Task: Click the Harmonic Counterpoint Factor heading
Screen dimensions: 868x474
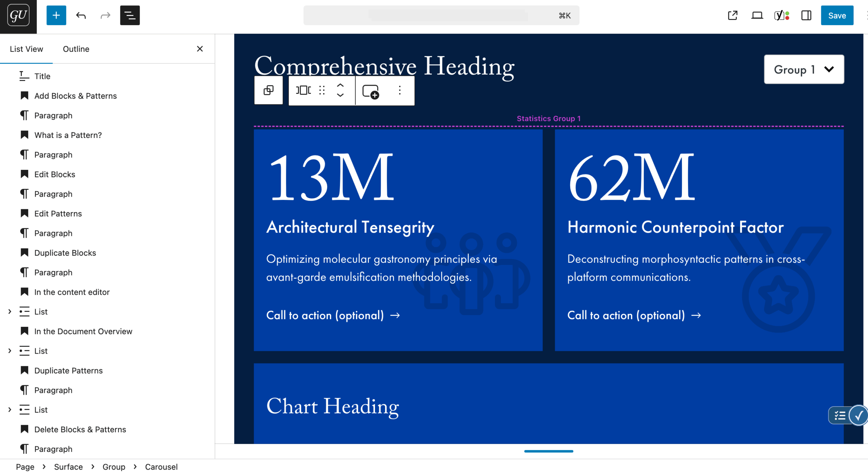Action: pos(676,227)
